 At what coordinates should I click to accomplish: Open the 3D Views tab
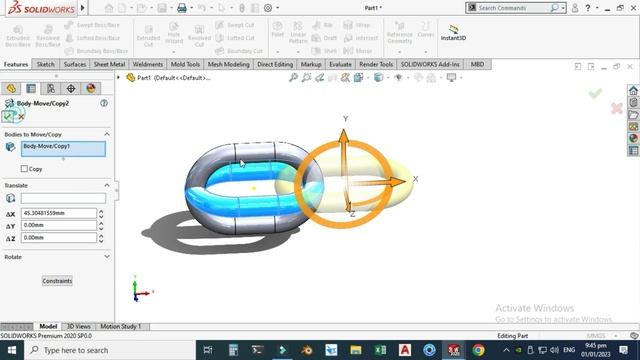tap(78, 326)
